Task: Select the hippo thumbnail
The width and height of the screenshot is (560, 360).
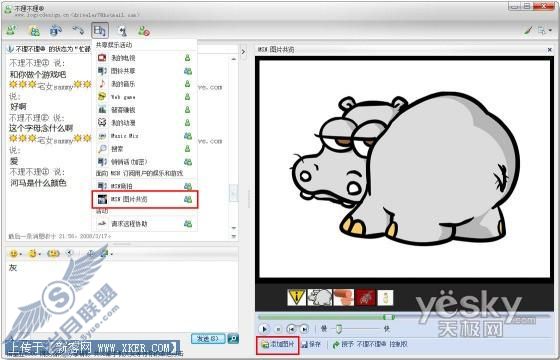Action: (x=319, y=298)
